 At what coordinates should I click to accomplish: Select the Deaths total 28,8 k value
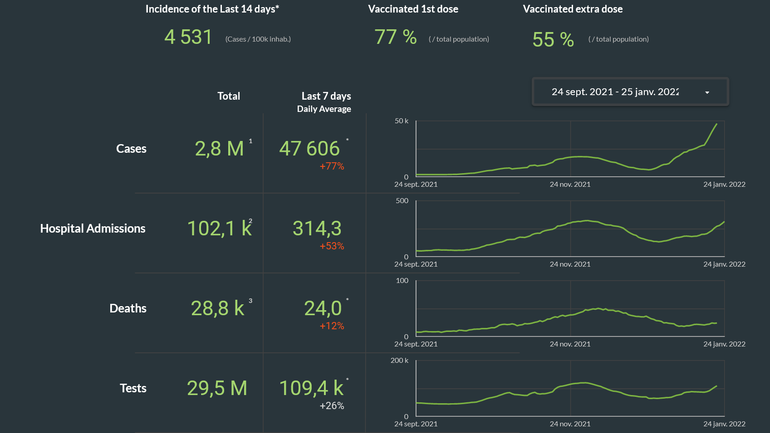(x=218, y=308)
